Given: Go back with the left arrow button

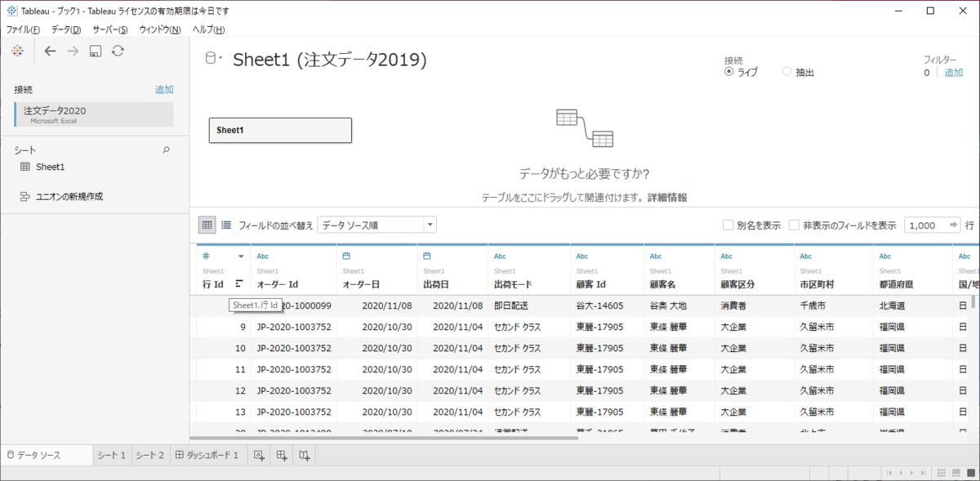Looking at the screenshot, I should click(x=51, y=51).
